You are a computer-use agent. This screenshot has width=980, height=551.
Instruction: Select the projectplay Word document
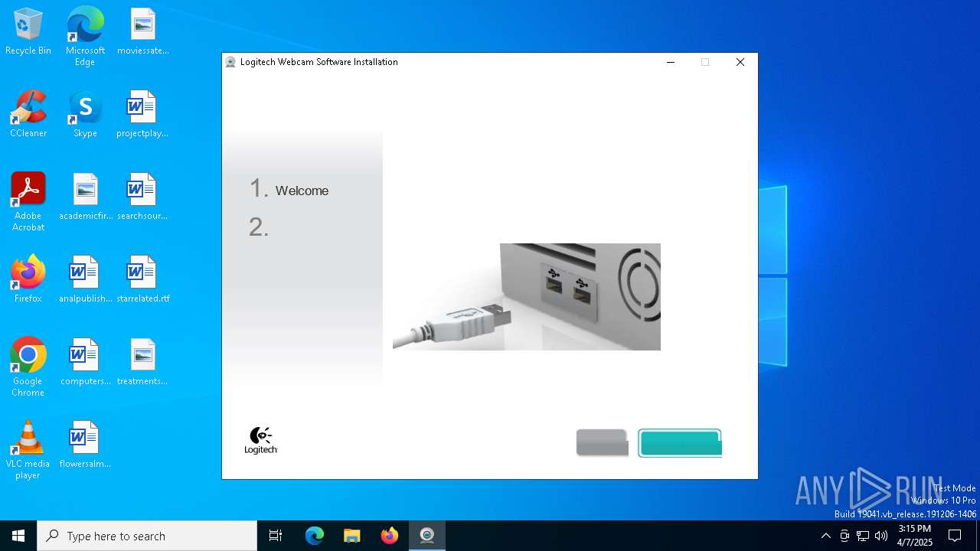[x=142, y=114]
